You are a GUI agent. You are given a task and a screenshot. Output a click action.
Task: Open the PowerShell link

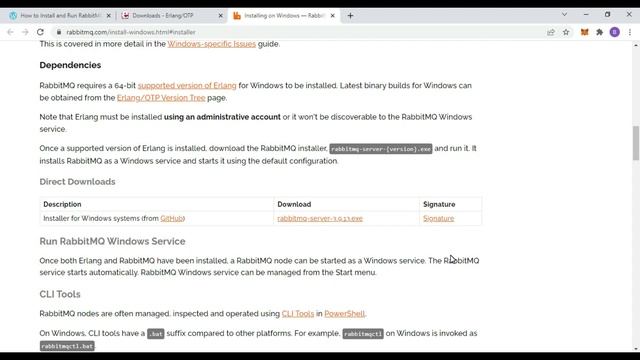[x=344, y=313]
